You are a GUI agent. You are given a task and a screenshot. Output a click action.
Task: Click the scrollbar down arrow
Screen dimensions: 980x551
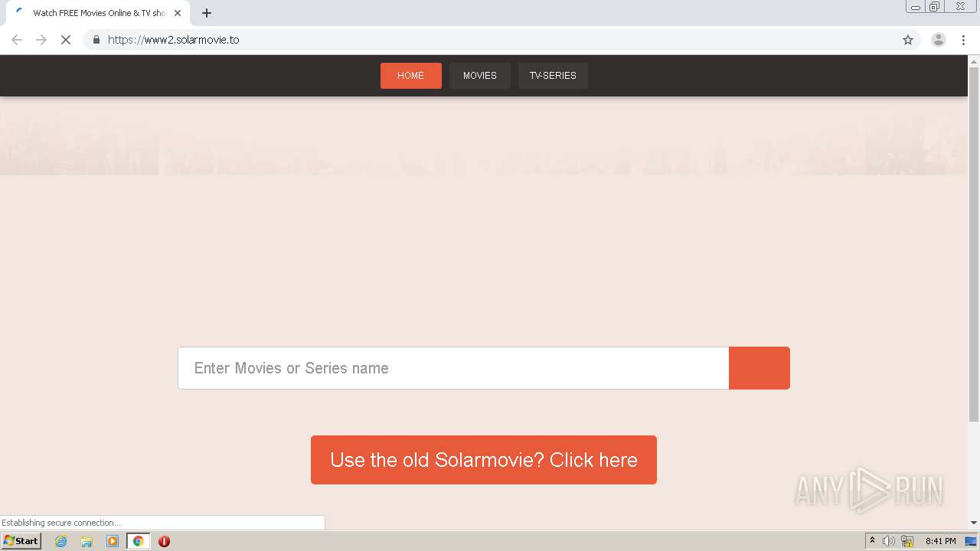pos(974,523)
